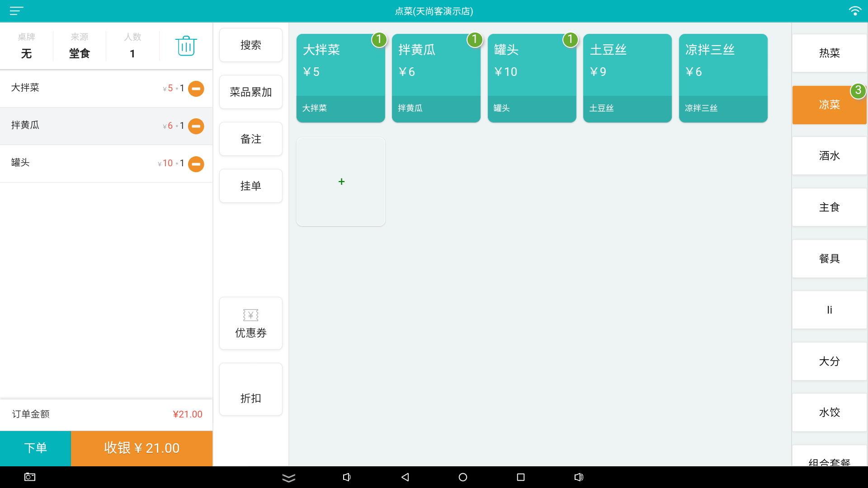Viewport: 868px width, 488px height.
Task: Tap the Android back icon
Action: [x=405, y=477]
